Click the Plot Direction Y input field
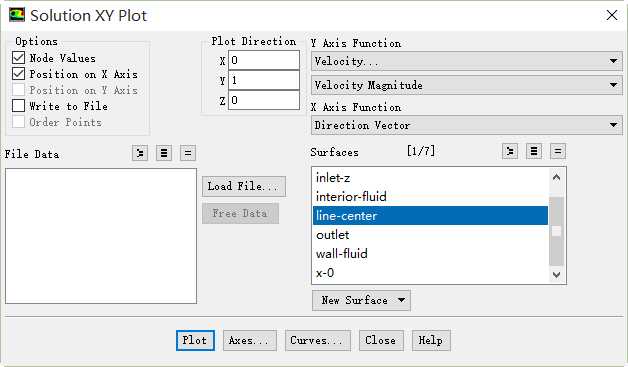Image resolution: width=628 pixels, height=367 pixels. point(264,80)
